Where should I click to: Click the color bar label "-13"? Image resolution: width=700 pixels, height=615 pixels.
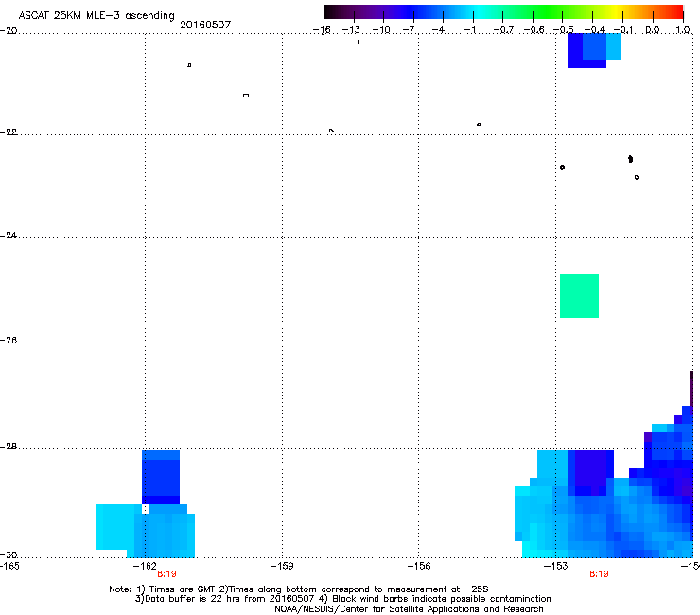coord(351,30)
